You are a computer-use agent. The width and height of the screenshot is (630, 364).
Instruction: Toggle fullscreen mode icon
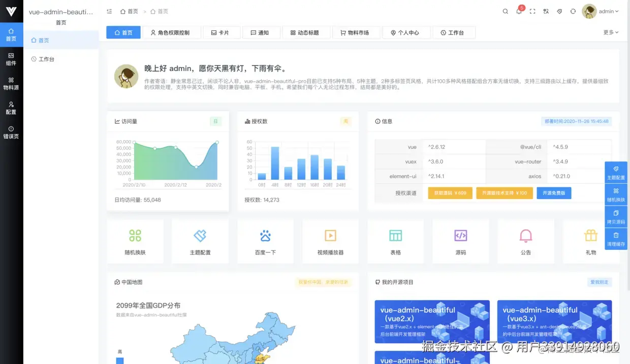(532, 11)
